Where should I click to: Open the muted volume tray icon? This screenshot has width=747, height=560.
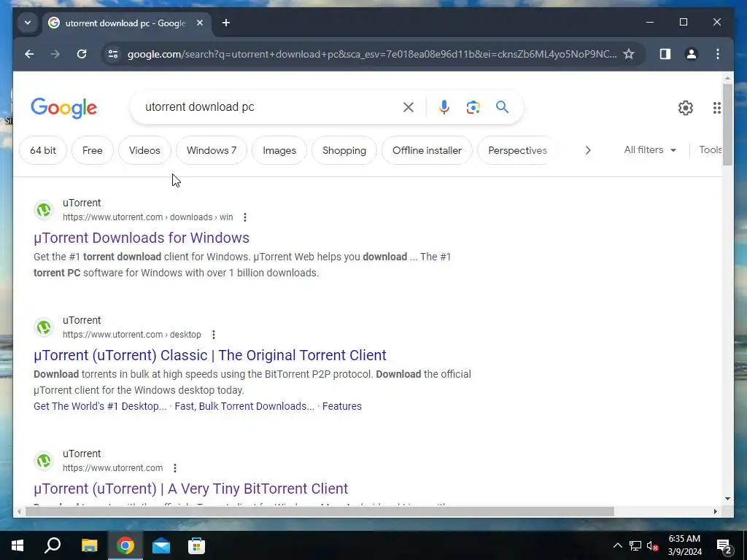(652, 545)
